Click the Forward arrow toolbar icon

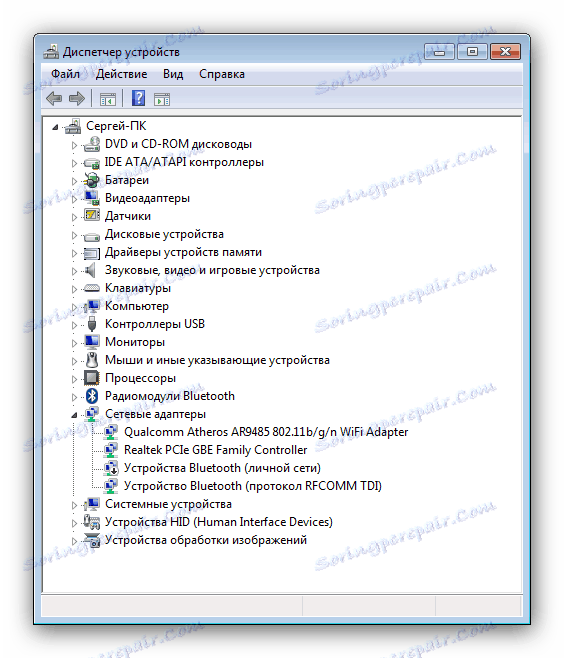77,99
